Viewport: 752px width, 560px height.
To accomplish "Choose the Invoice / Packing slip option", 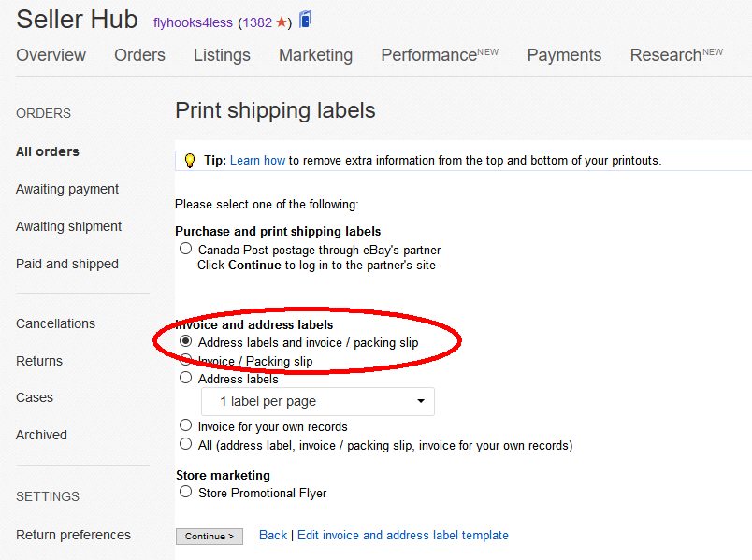I will [184, 360].
